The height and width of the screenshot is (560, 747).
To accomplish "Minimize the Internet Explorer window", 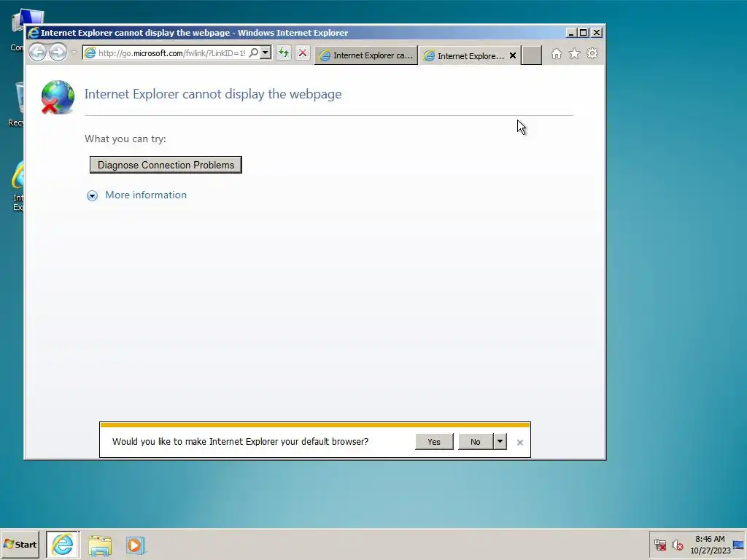I will pyautogui.click(x=571, y=32).
